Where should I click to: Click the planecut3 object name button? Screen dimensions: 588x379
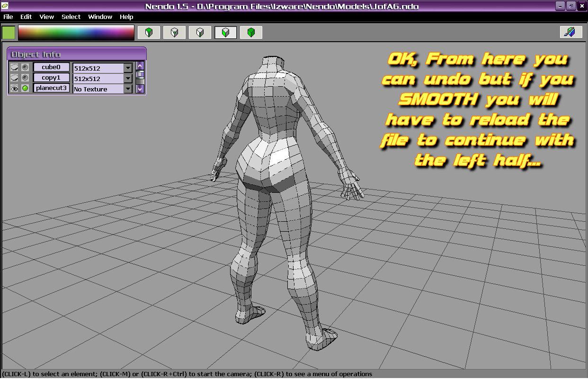[51, 88]
